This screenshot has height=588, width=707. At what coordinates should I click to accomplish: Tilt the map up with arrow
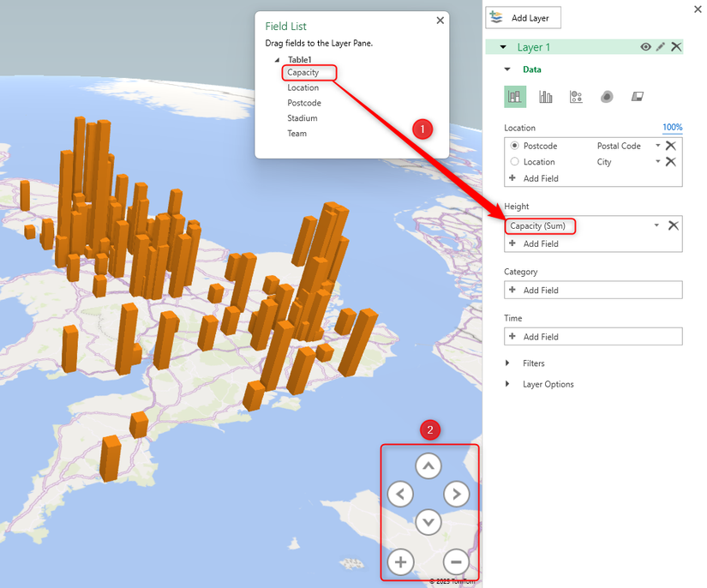(428, 466)
